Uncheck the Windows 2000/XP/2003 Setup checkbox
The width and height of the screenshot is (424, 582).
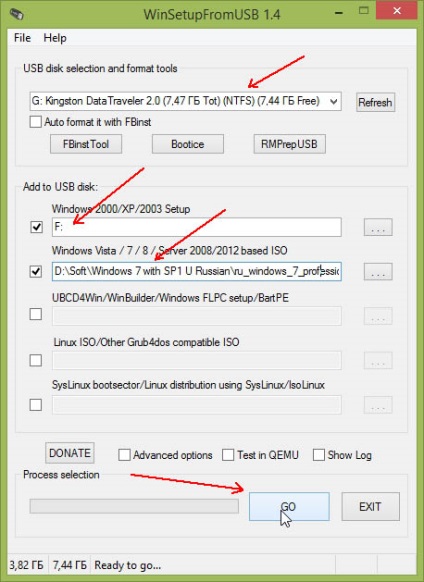[36, 227]
